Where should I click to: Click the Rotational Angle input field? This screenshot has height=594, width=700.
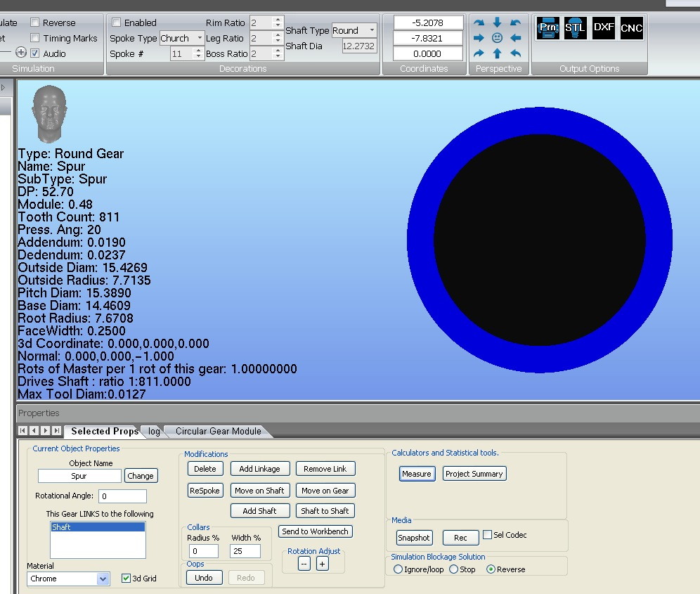pos(122,496)
